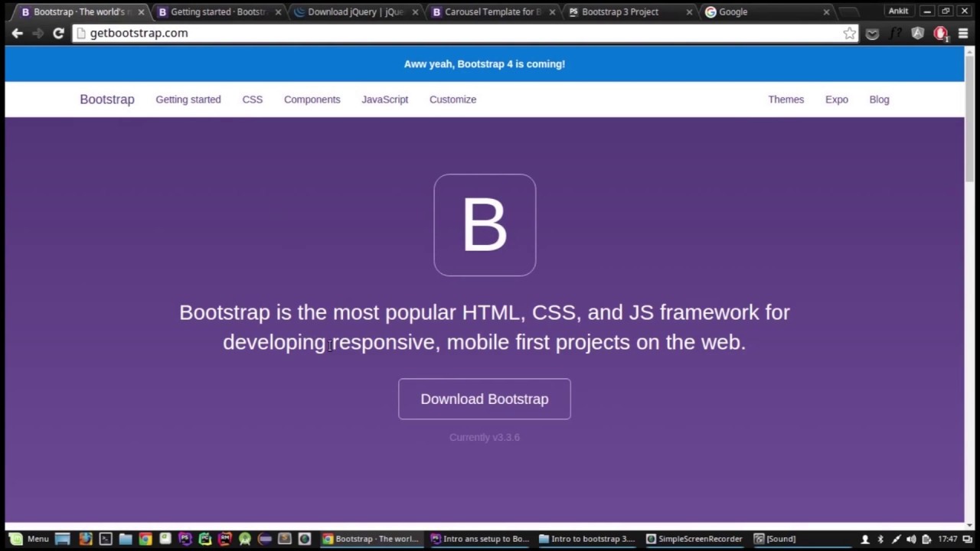Show the desktop from the taskbar
Viewport: 980px width, 551px height.
(x=63, y=539)
